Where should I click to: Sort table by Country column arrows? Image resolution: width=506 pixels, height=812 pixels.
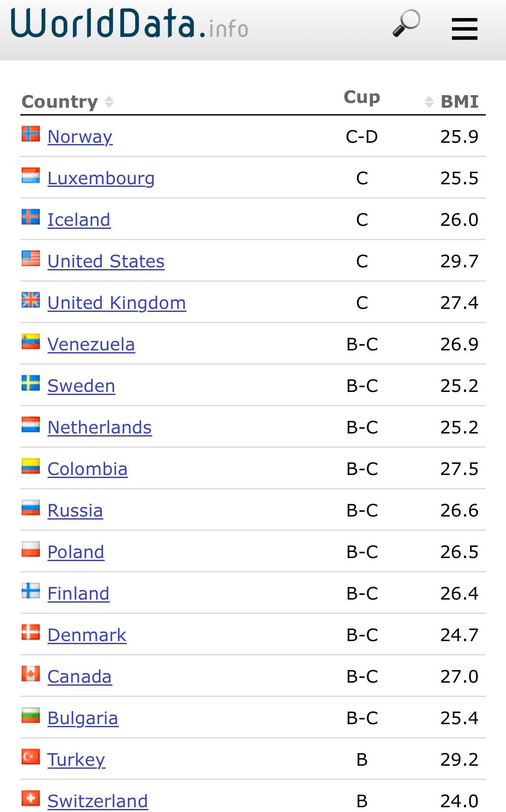point(109,102)
